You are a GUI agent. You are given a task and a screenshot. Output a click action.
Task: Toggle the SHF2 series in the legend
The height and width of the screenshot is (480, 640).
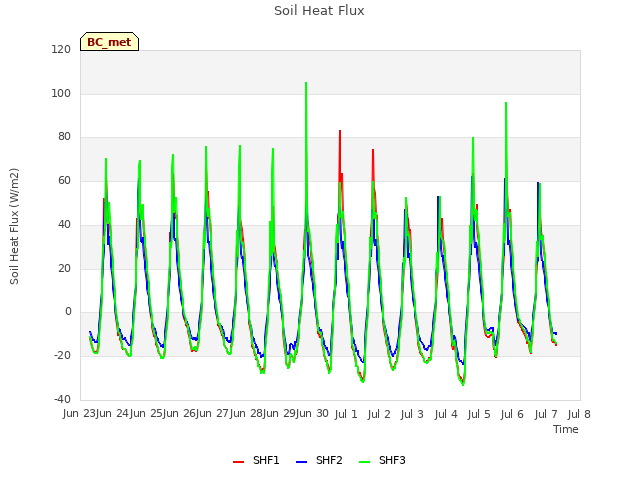319,460
